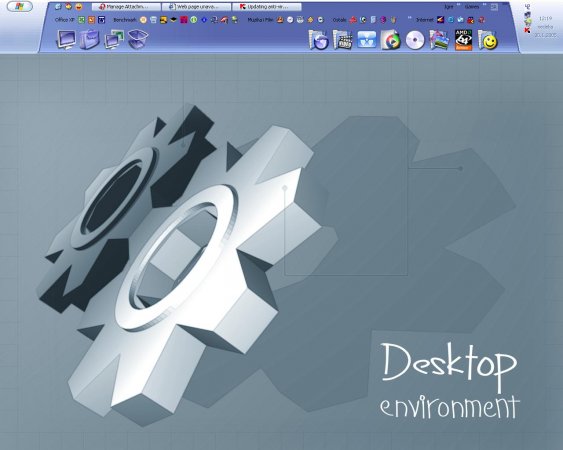Click the Show Desktop quick launch icon
The width and height of the screenshot is (563, 450).
58,6
